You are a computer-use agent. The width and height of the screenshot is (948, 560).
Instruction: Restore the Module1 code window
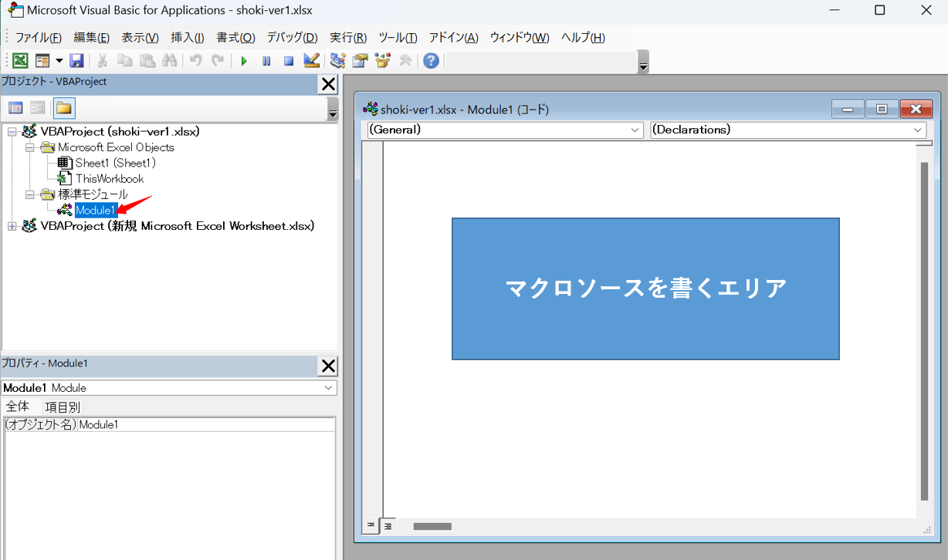tap(882, 110)
